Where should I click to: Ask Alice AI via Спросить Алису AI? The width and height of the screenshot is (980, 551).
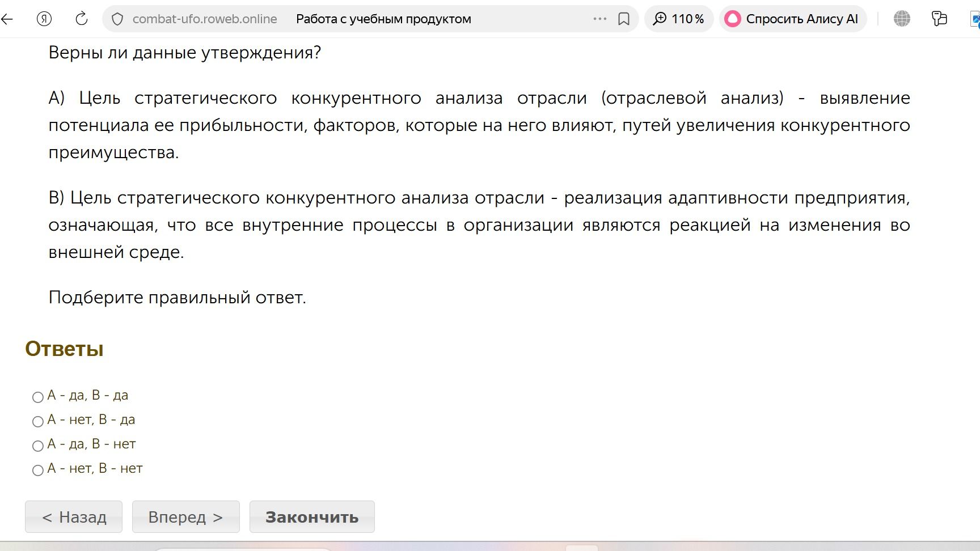pyautogui.click(x=793, y=19)
